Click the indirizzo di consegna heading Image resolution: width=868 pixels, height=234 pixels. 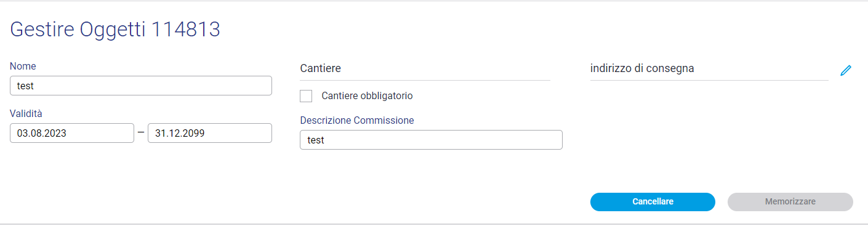[642, 68]
